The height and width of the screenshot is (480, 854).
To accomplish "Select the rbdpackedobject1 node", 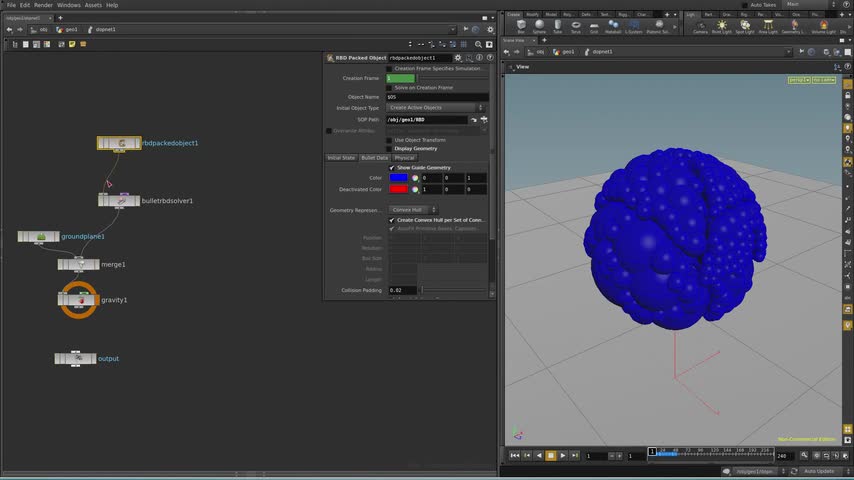I will click(119, 143).
